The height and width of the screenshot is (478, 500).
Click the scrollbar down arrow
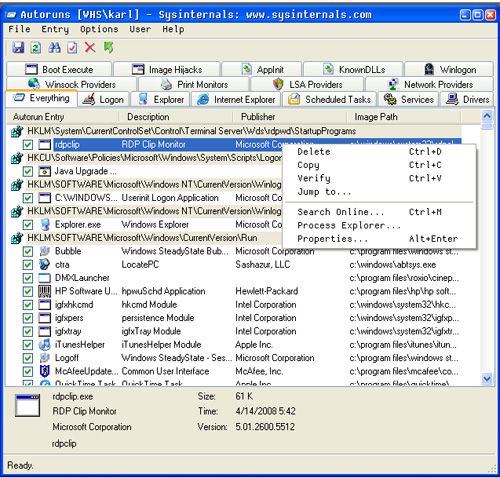coord(487,379)
